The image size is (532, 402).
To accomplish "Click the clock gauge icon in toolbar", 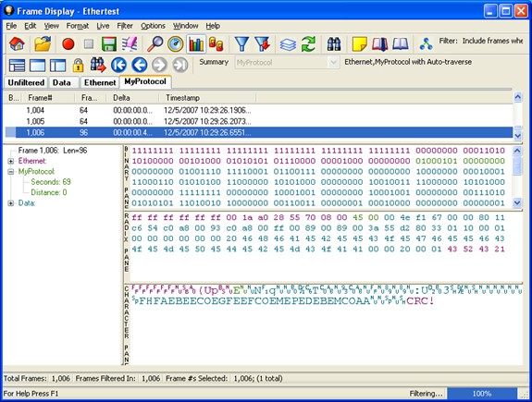I will [176, 44].
